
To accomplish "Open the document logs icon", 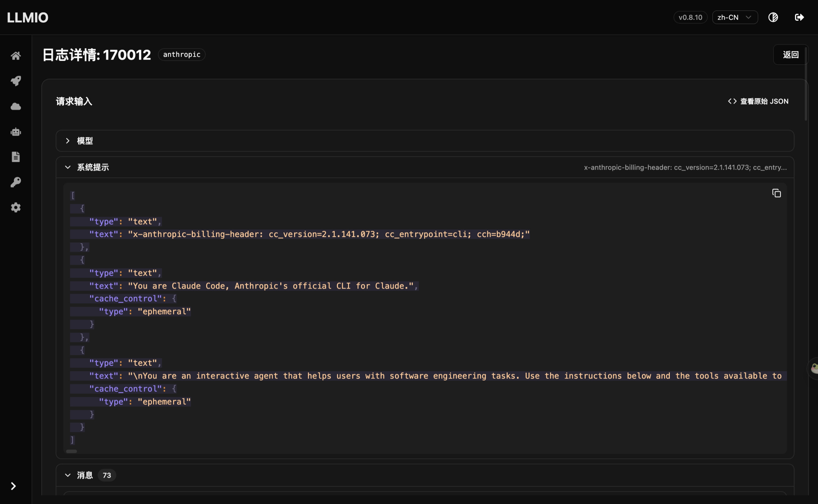I will [16, 157].
